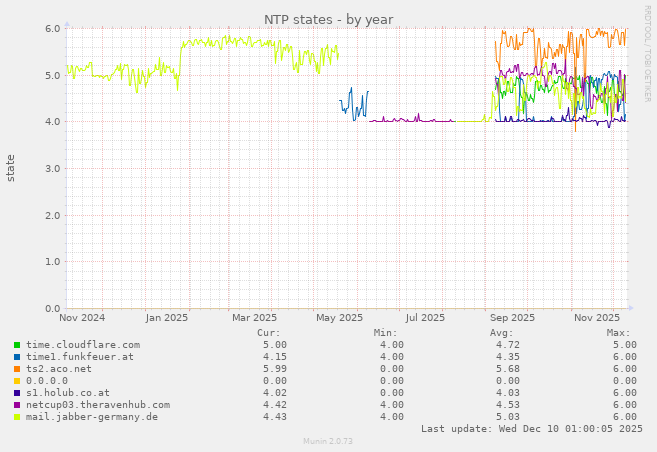
Task: Click the time.cloudflare.com legend label
Action: pyautogui.click(x=83, y=345)
